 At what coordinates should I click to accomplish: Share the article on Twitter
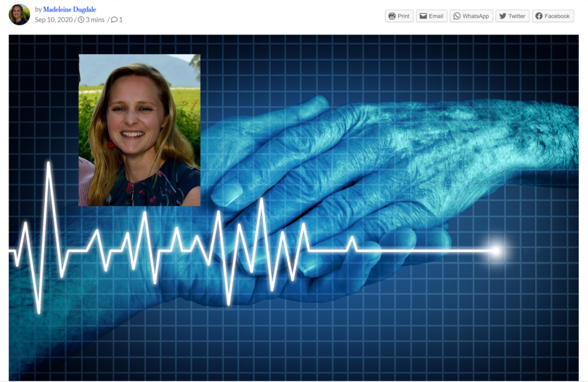[512, 16]
